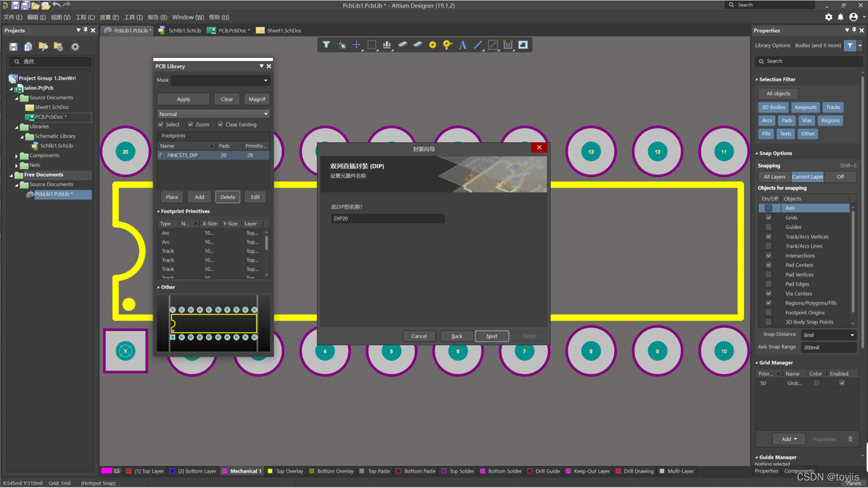
Task: Click the Apply button in PCB Library
Action: pyautogui.click(x=183, y=99)
